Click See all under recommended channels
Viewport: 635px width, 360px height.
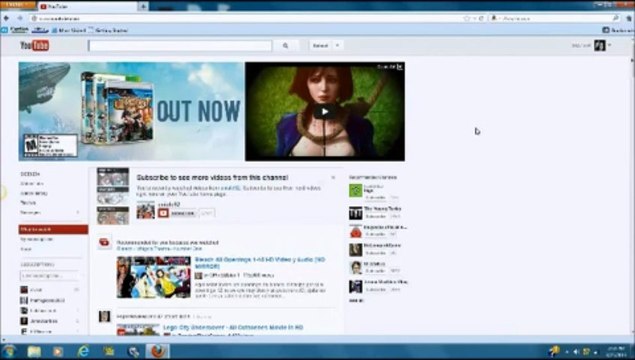[356, 300]
